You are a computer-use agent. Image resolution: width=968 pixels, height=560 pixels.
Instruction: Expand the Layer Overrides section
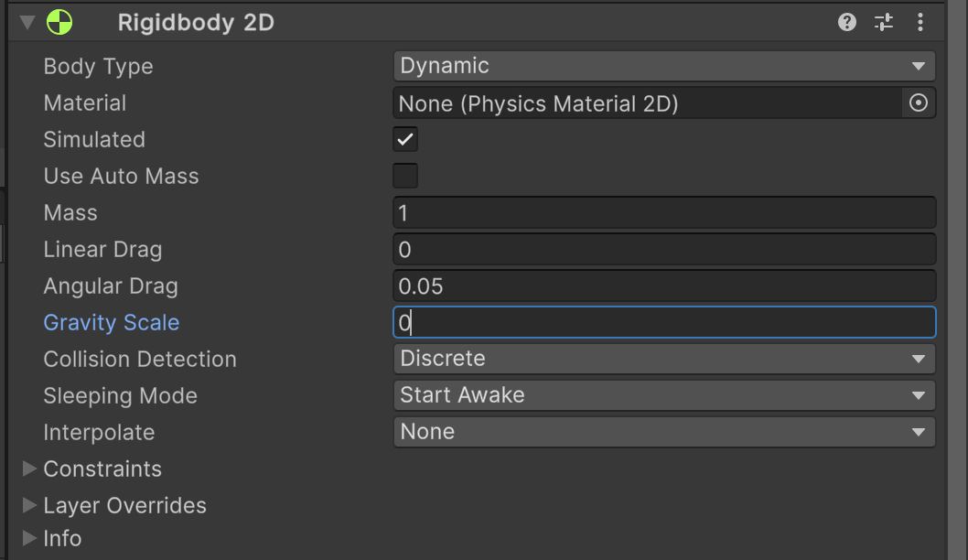(x=29, y=505)
